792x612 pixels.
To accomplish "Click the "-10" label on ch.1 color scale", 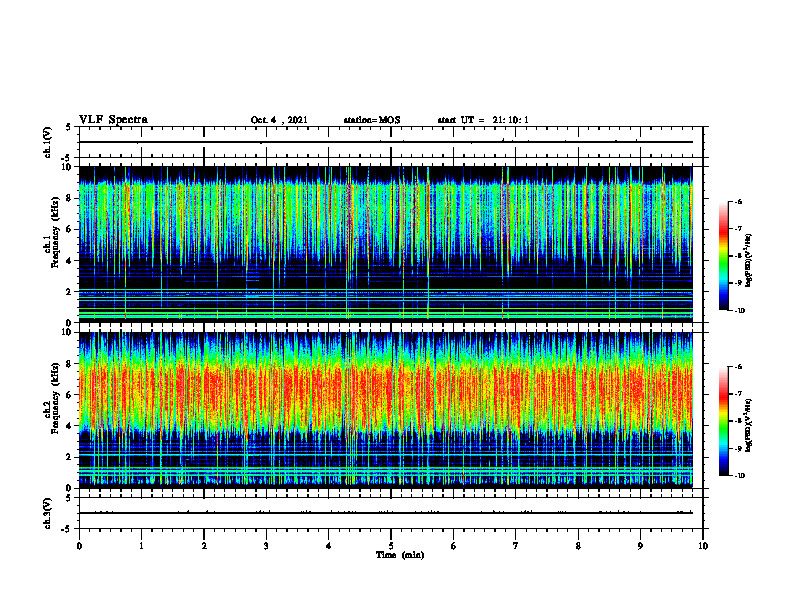I will 739,311.
